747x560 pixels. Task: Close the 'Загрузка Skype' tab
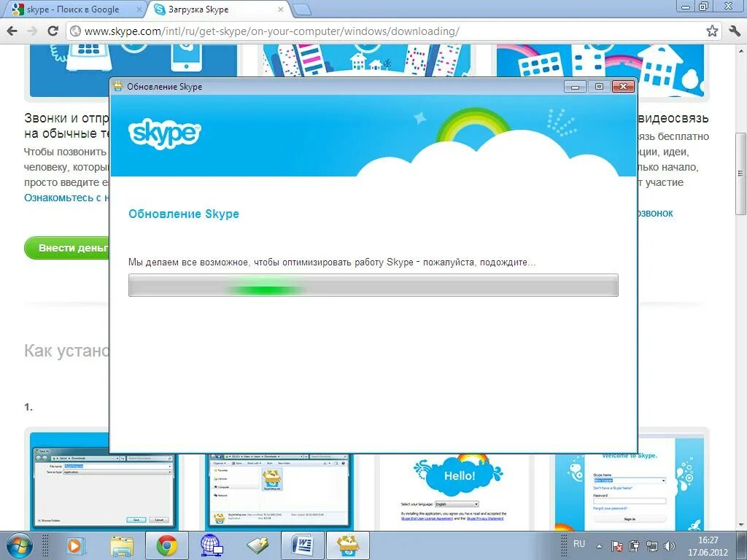pos(281,9)
